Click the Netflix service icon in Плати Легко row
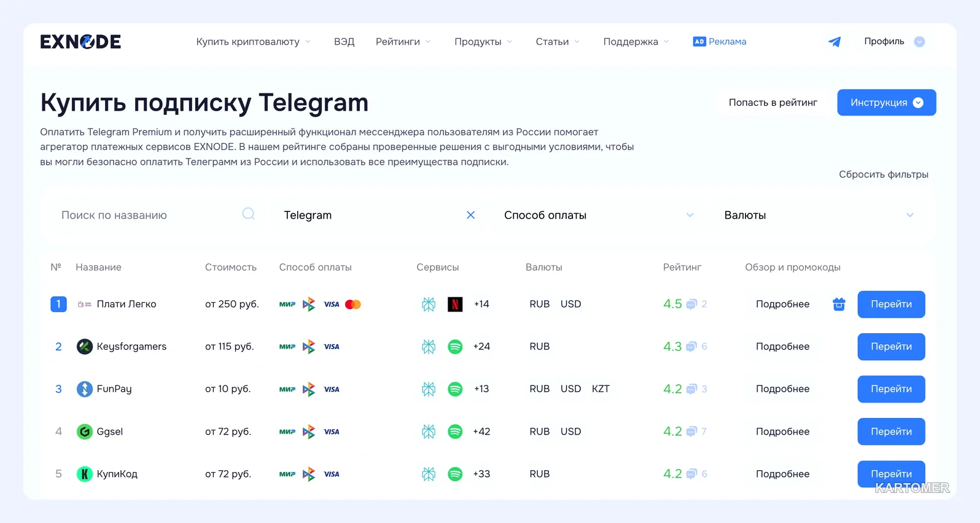This screenshot has height=523, width=980. click(x=455, y=304)
